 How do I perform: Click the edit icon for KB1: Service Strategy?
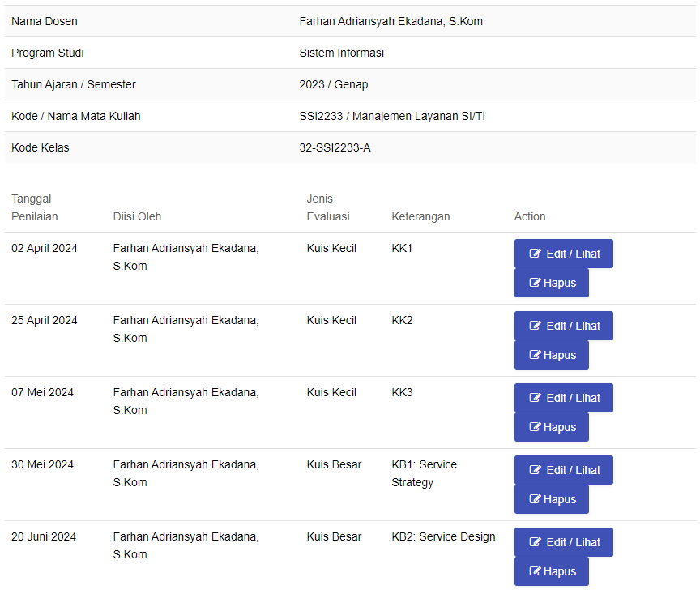535,470
